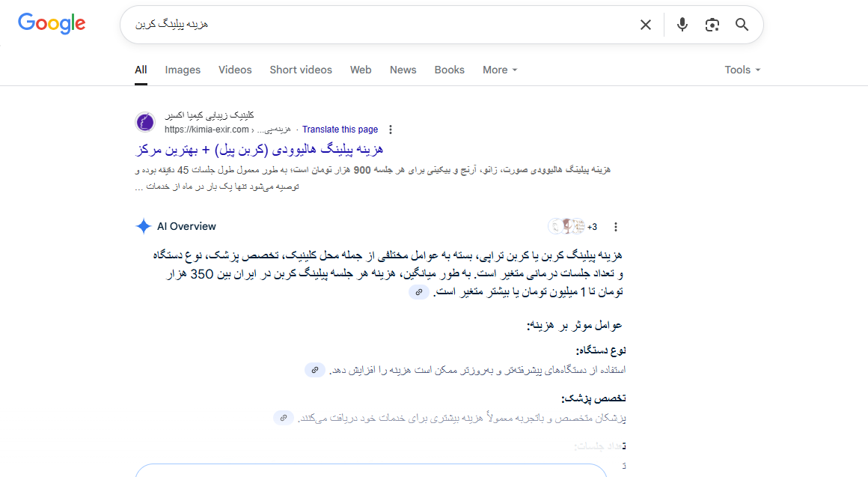The image size is (868, 477).
Task: Click the عوامل موثر بر هزینه heading
Action: pyautogui.click(x=575, y=325)
